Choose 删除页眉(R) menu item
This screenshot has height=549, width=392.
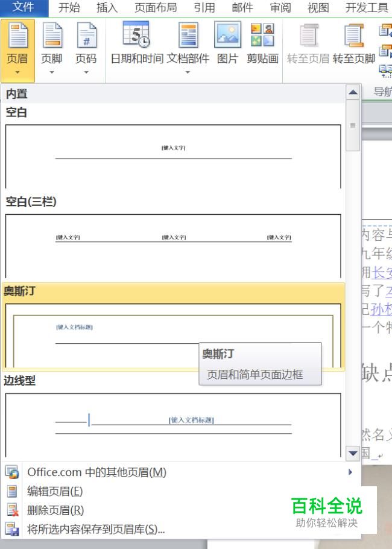click(182, 510)
